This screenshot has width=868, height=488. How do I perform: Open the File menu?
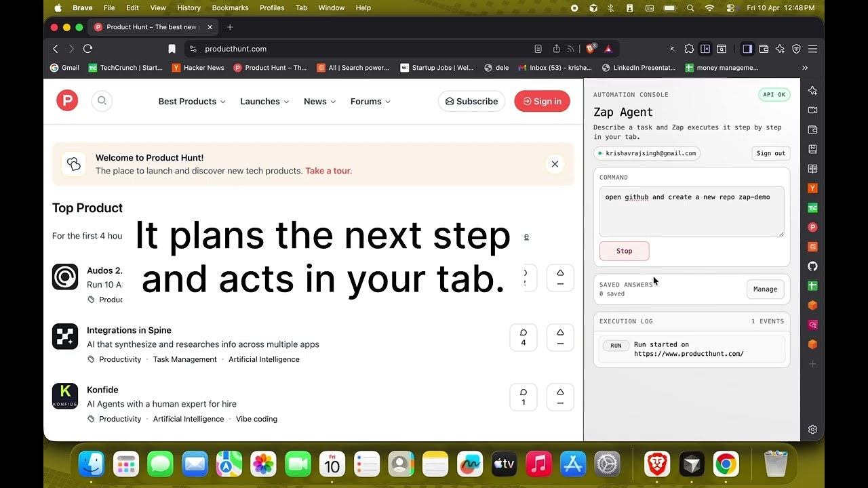[x=108, y=7]
